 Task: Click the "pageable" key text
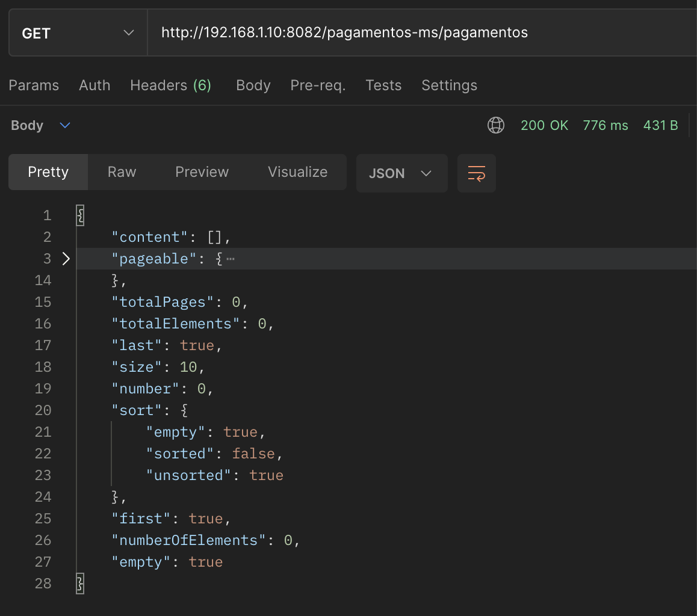(x=154, y=259)
